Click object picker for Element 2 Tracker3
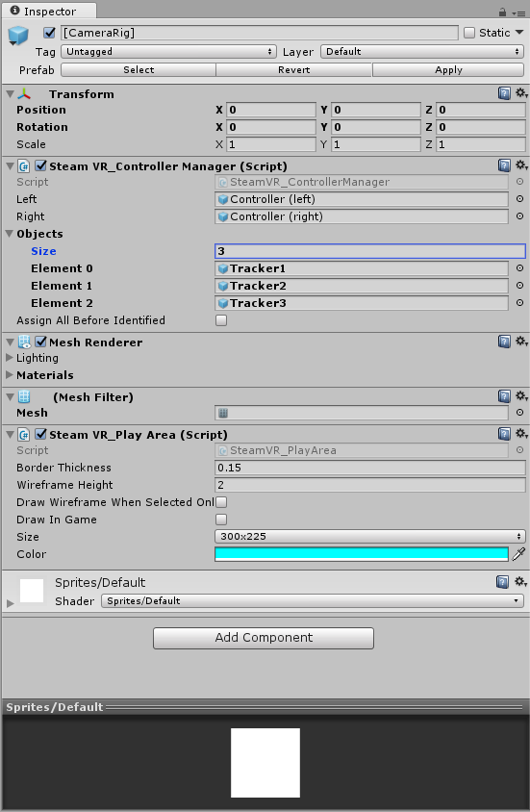The image size is (530, 812). [x=519, y=302]
